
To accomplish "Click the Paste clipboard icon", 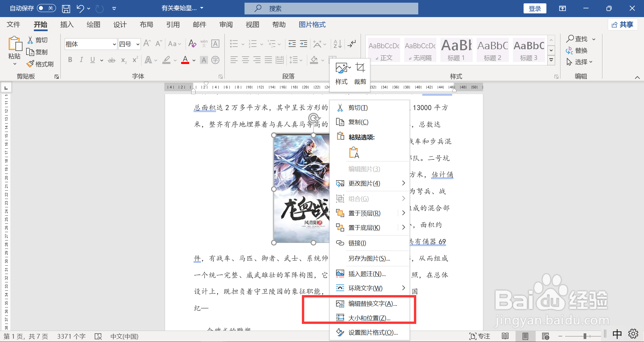I will [x=15, y=44].
